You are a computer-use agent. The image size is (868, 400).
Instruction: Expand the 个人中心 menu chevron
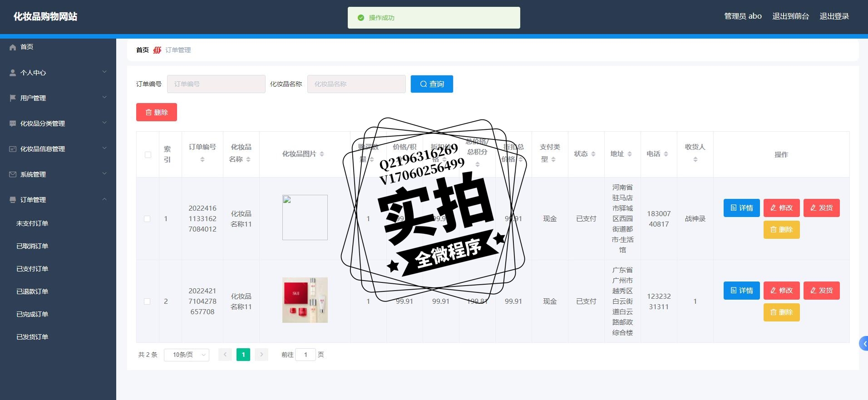click(104, 72)
